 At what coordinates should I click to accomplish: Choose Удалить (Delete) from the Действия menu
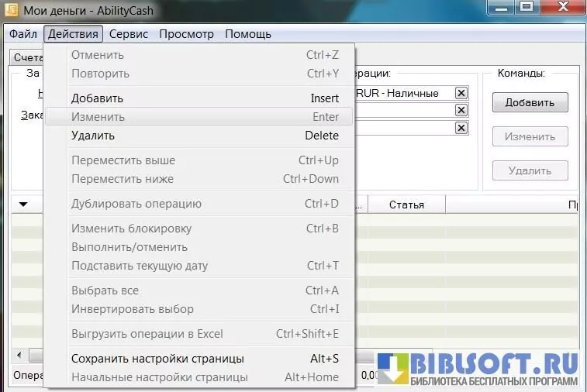[x=93, y=136]
